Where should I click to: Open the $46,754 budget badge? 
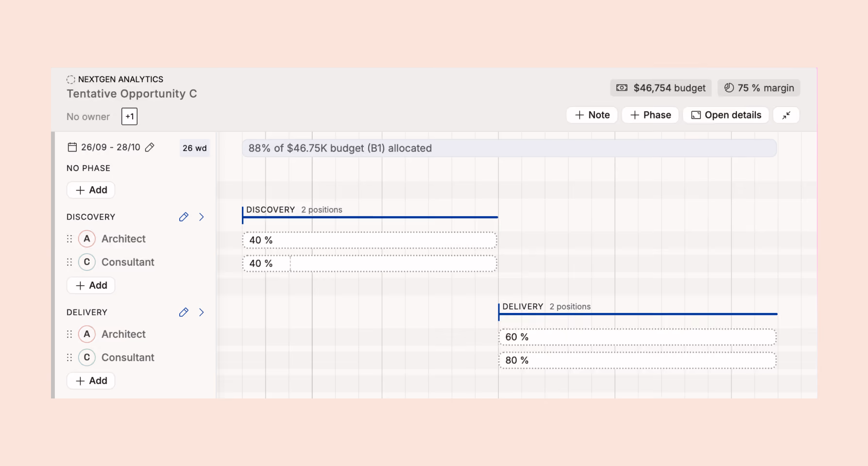(661, 88)
